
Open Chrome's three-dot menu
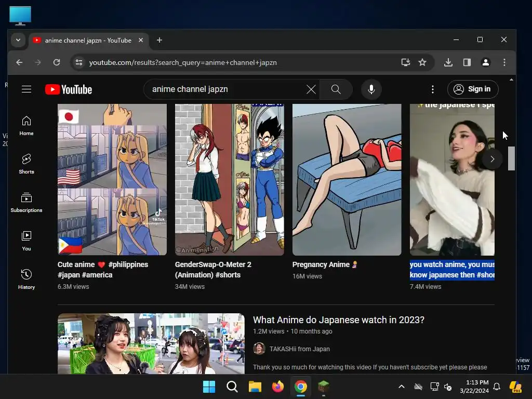point(504,62)
